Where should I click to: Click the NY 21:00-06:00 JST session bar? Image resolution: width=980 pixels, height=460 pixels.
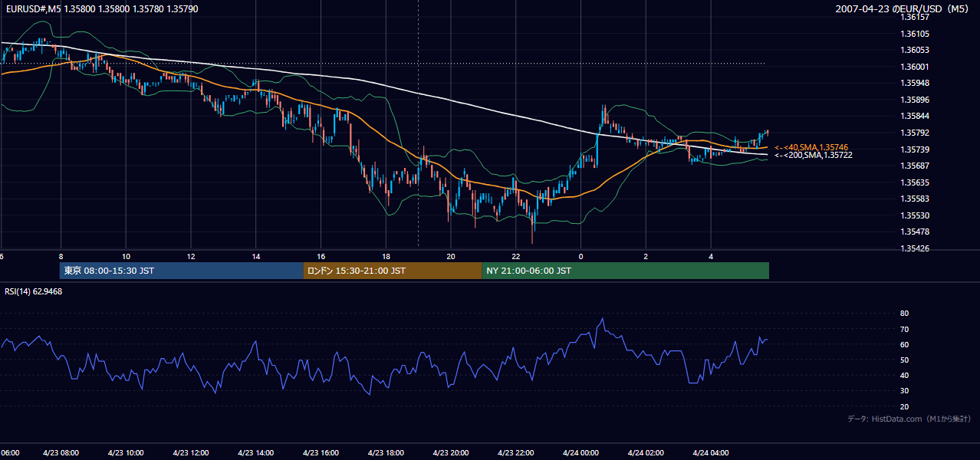pyautogui.click(x=626, y=271)
